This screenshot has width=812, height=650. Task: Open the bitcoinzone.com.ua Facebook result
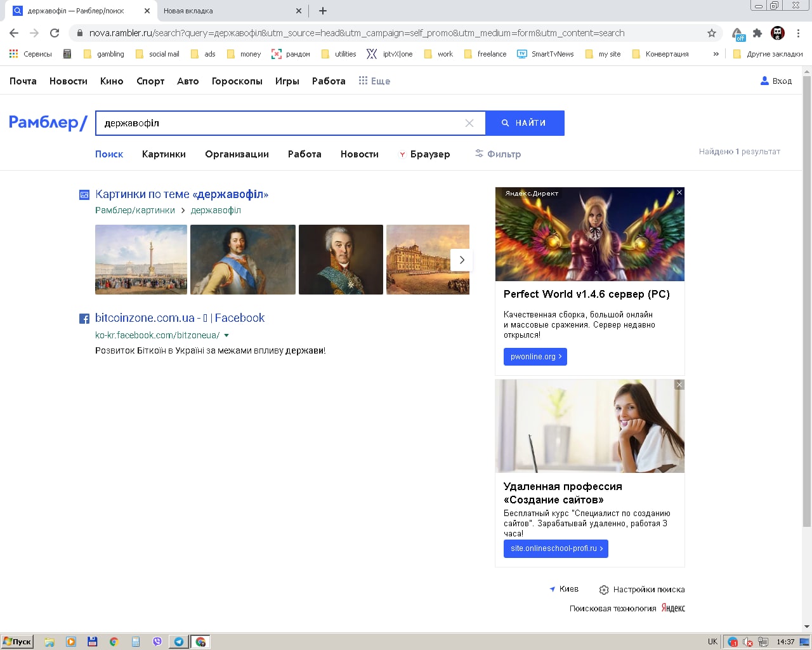(180, 318)
